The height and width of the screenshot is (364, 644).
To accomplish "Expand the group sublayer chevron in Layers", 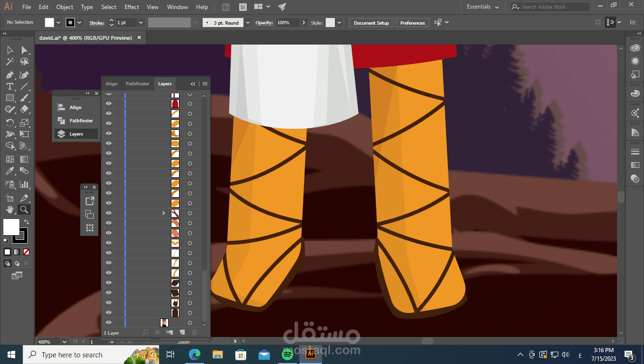I will click(x=164, y=213).
